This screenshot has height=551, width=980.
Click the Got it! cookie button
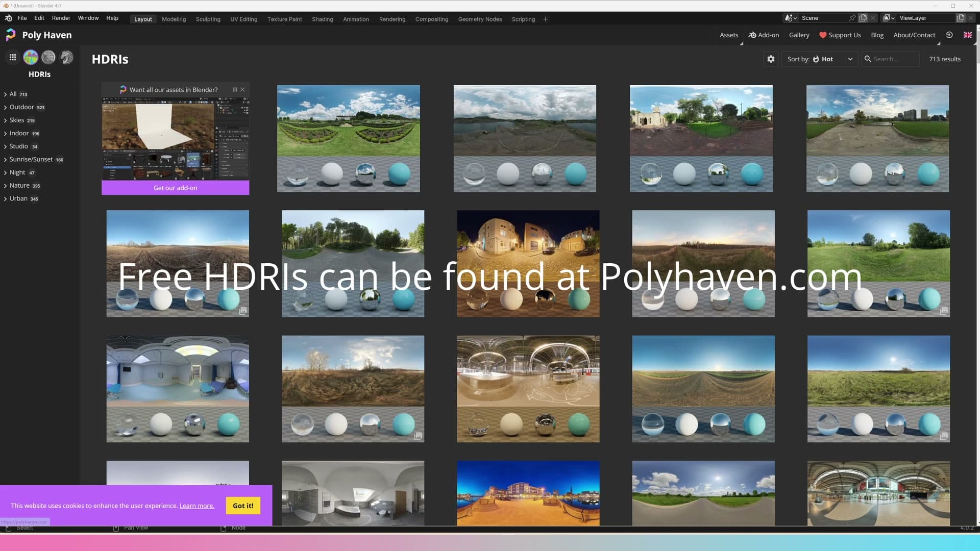click(243, 506)
